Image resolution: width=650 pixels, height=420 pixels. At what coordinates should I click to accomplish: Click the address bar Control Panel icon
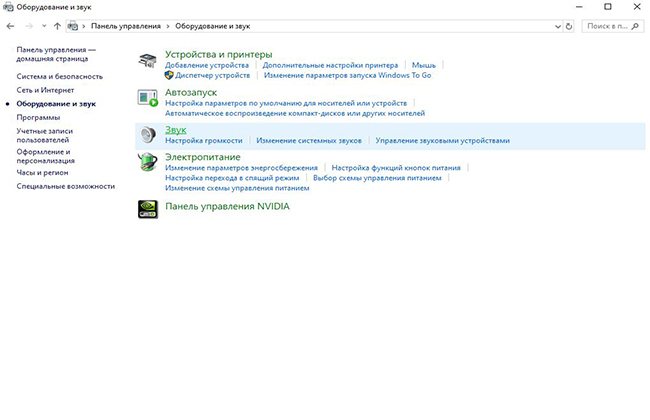click(73, 26)
